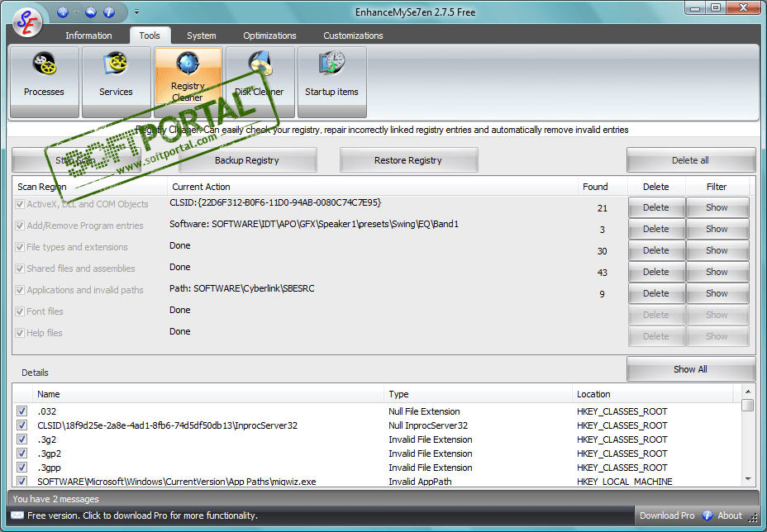The height and width of the screenshot is (532, 767).
Task: Show Shared files and assemblies results
Action: [717, 272]
